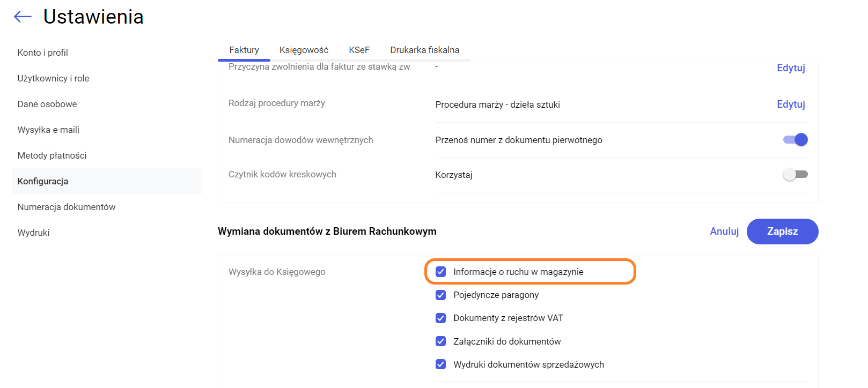Edit Rodzaj procedury marży setting
The image size is (868, 388).
click(x=791, y=105)
